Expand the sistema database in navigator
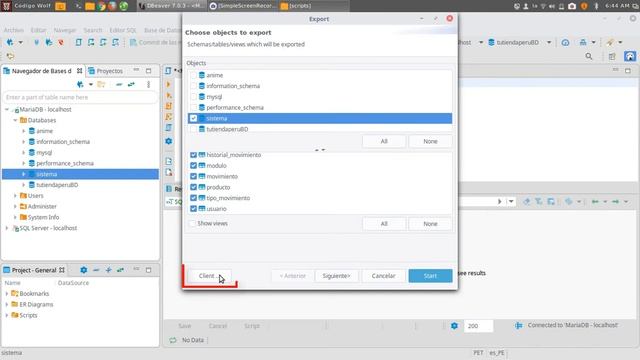The width and height of the screenshot is (640, 360). pos(24,174)
